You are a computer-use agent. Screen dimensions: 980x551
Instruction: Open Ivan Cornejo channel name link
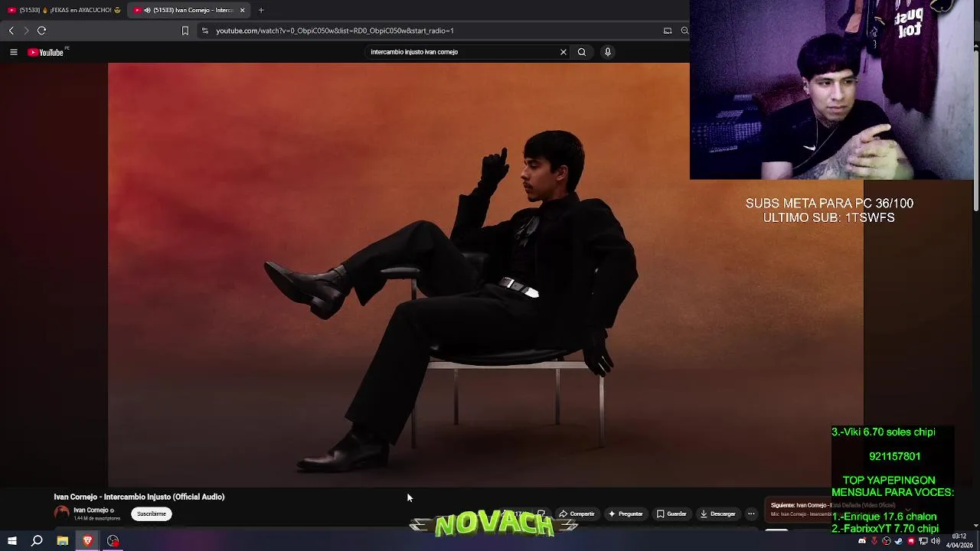pyautogui.click(x=91, y=510)
